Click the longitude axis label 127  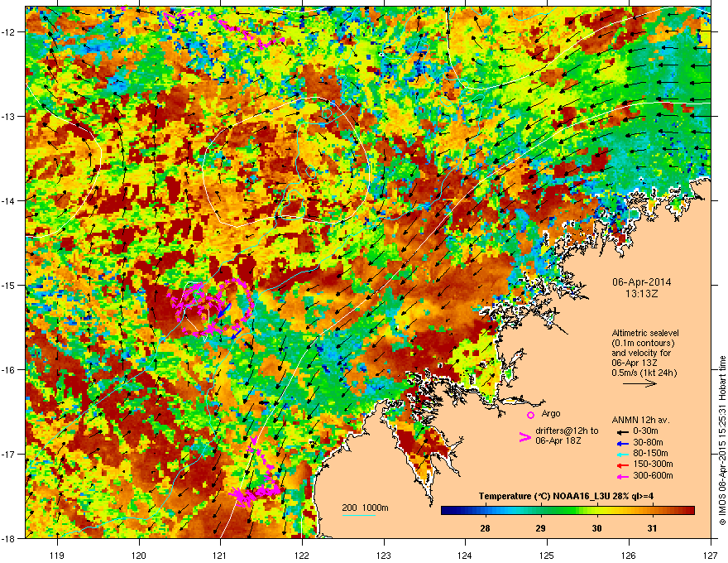[711, 555]
